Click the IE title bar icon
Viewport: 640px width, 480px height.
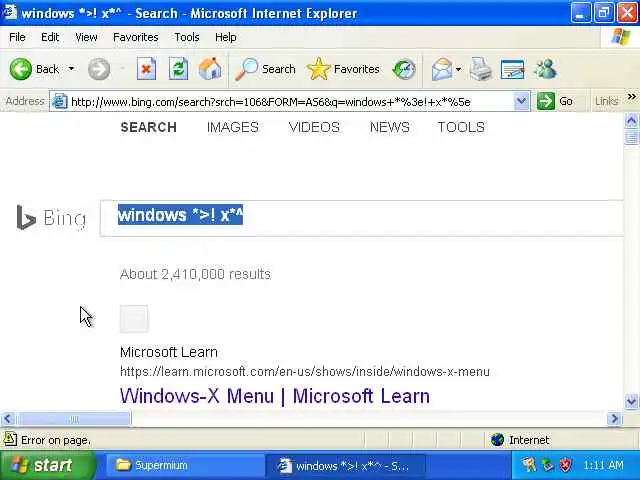pos(10,12)
